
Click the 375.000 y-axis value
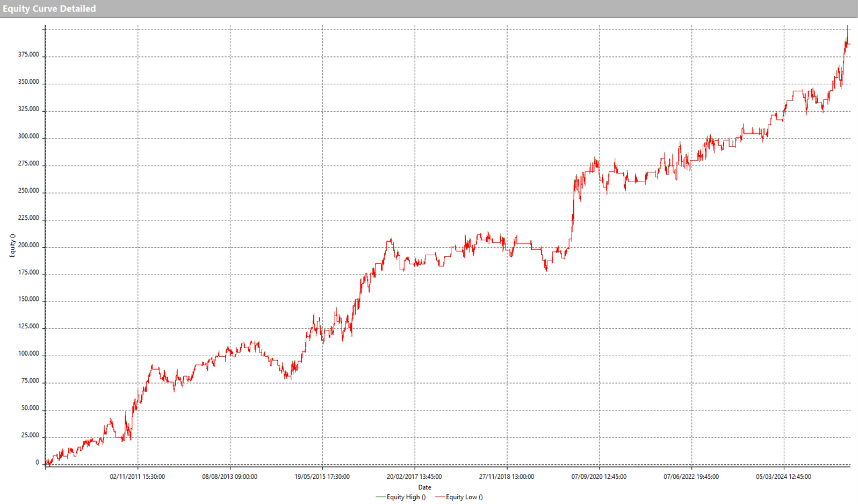[28, 55]
